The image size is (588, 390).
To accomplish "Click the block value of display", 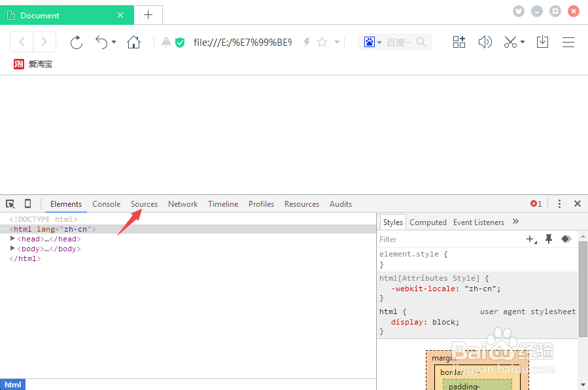I will click(443, 322).
